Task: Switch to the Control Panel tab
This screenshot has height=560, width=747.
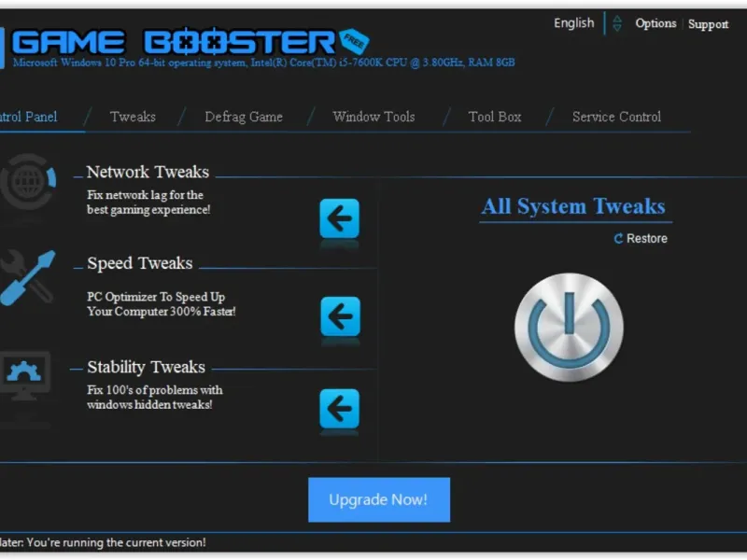Action: tap(29, 117)
